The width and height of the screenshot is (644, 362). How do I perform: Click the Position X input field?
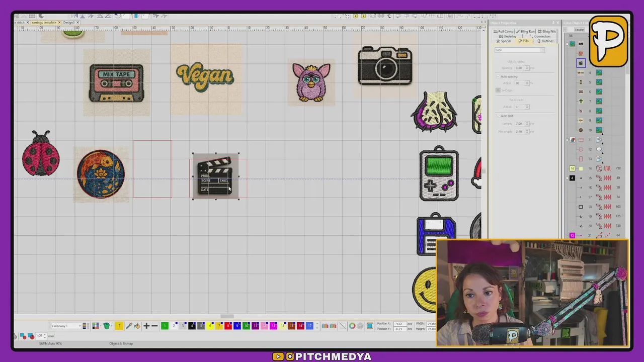400,323
